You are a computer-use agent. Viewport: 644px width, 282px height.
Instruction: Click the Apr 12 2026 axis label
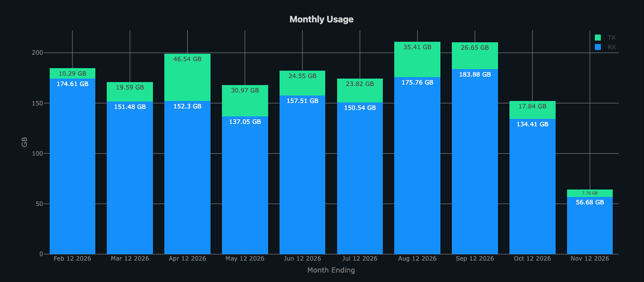click(x=187, y=259)
